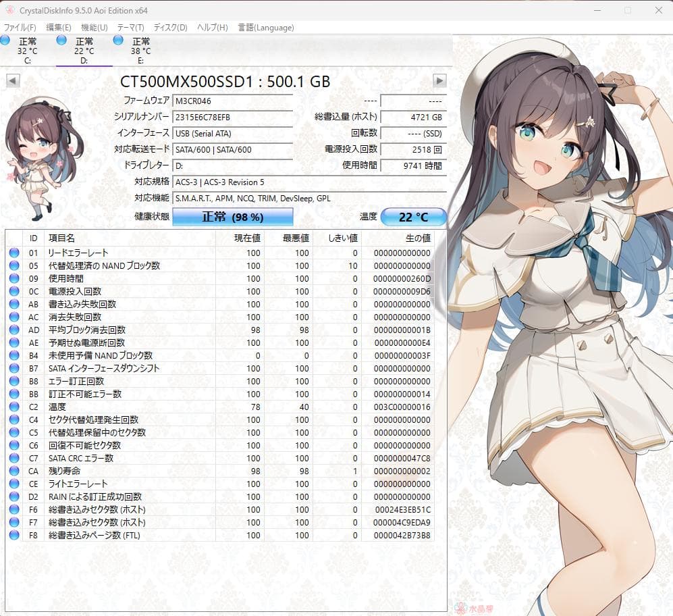Click the power-on count field 2518 回

413,149
